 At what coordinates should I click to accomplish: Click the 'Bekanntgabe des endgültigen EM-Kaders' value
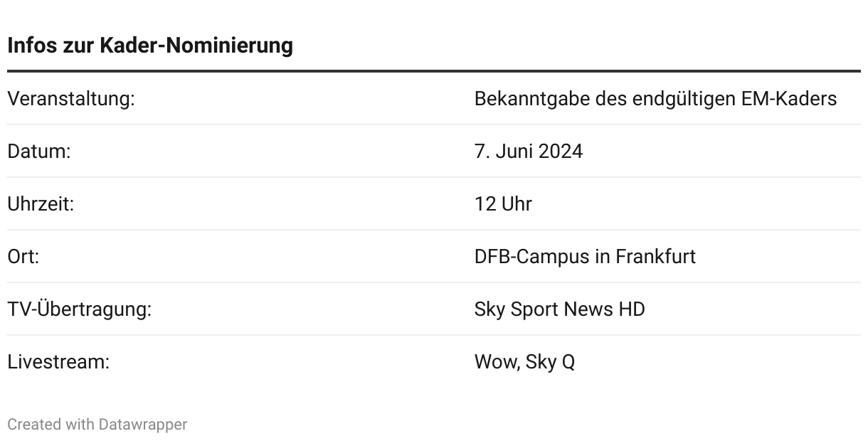tap(655, 98)
